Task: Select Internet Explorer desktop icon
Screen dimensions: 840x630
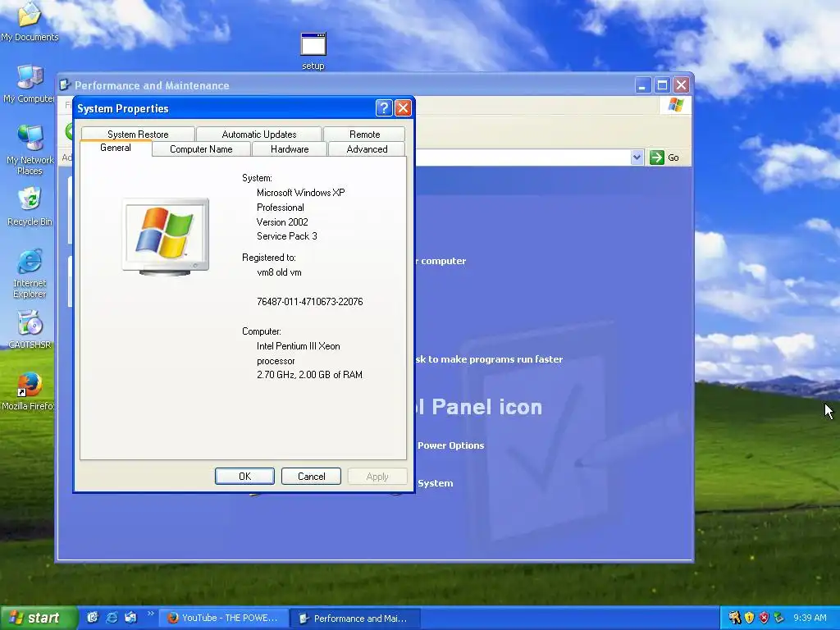Action: pos(30,273)
